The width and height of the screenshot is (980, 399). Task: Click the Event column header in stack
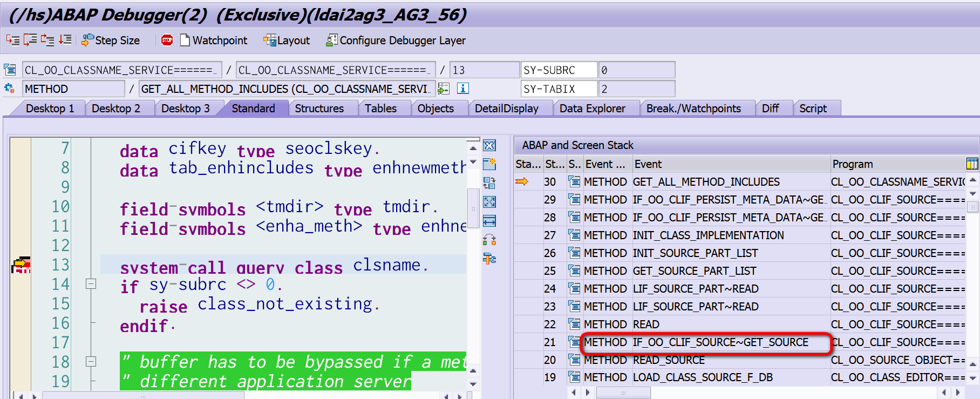[731, 164]
